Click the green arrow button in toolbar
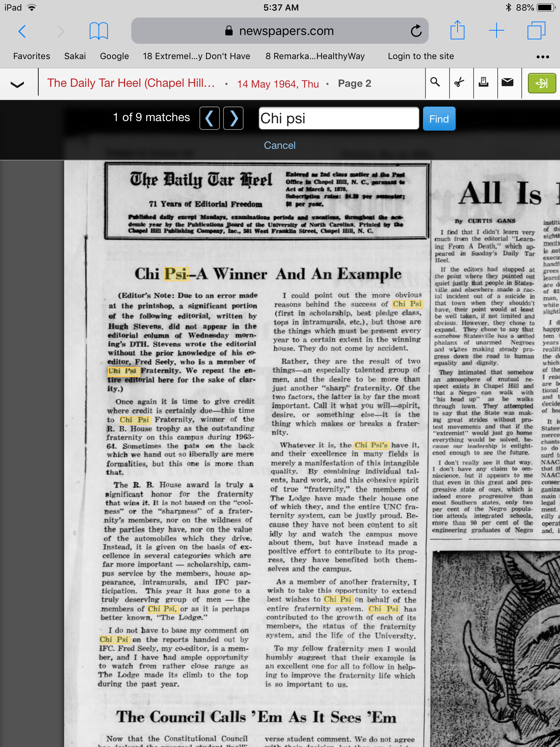This screenshot has width=560, height=747. click(x=542, y=83)
